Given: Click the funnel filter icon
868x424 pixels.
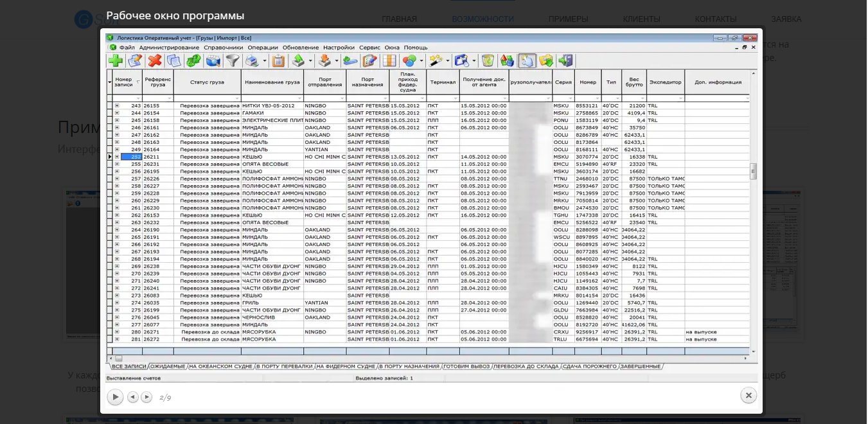Looking at the screenshot, I should click(x=232, y=61).
